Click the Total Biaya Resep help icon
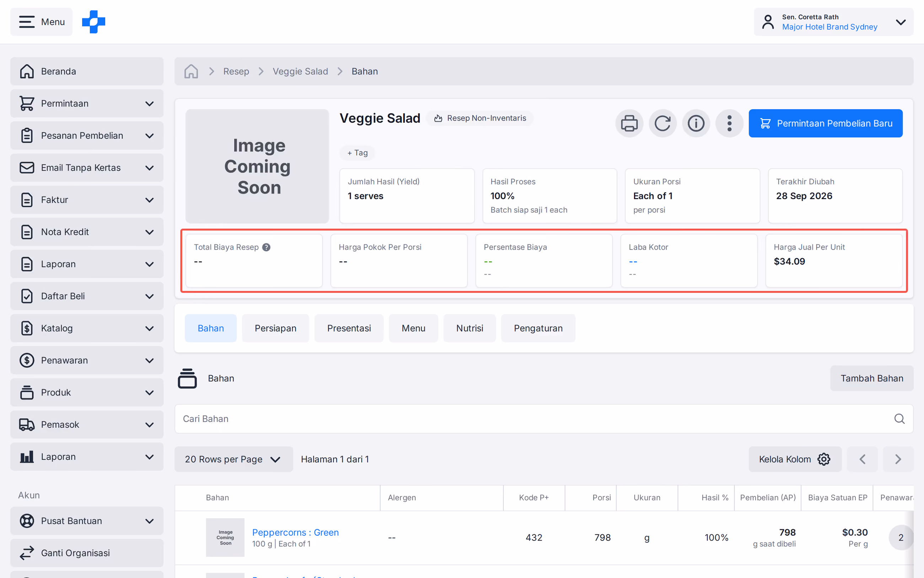This screenshot has height=578, width=924. pyautogui.click(x=267, y=247)
